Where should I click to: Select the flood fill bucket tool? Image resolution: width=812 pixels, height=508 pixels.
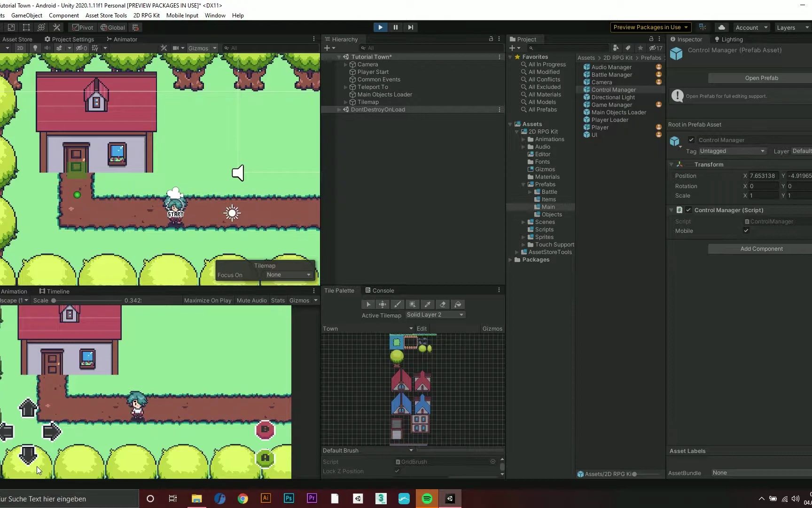coord(458,304)
